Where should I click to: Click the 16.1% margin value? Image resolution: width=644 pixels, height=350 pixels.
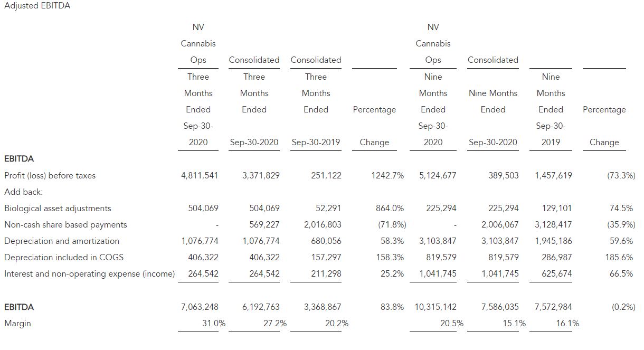[x=567, y=324]
